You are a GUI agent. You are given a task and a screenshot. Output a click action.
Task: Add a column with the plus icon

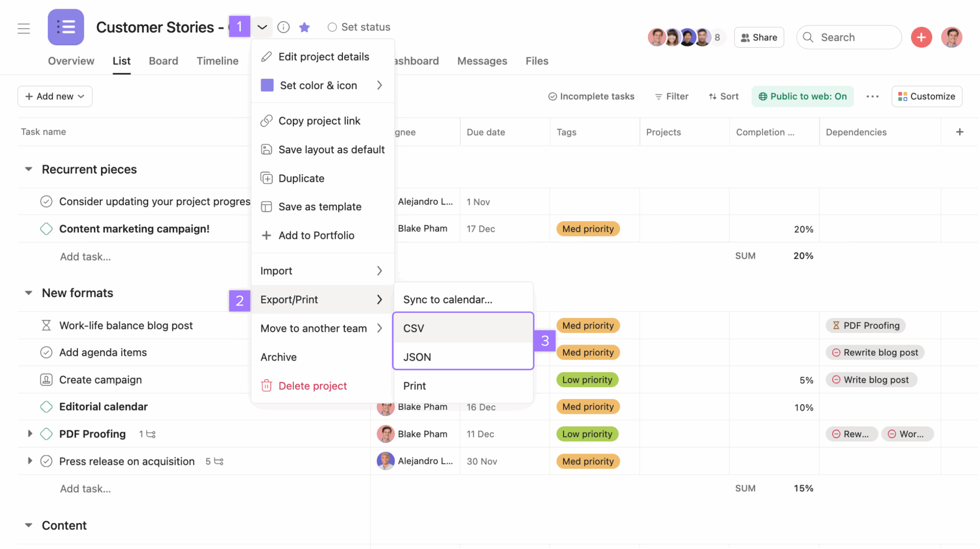point(959,132)
